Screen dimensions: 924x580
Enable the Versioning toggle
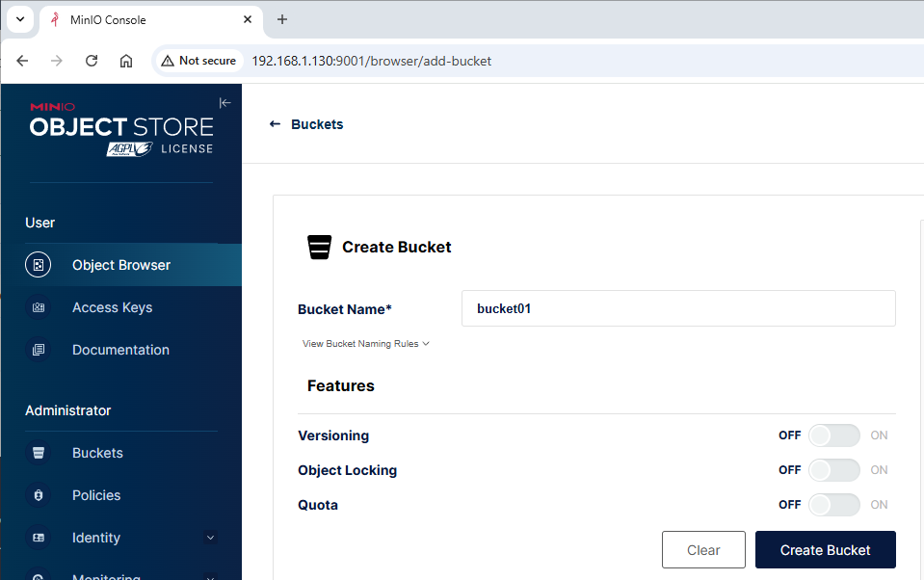[833, 435]
